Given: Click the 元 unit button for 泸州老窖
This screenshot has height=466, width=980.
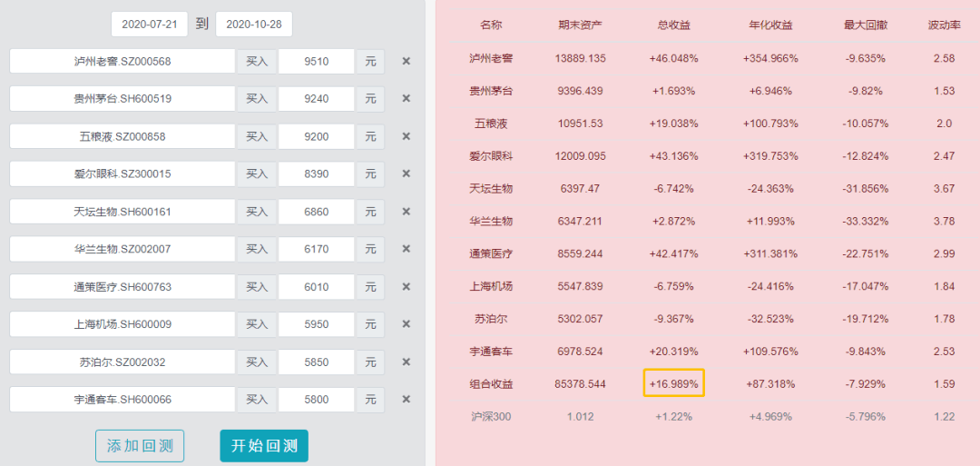Looking at the screenshot, I should pos(370,61).
